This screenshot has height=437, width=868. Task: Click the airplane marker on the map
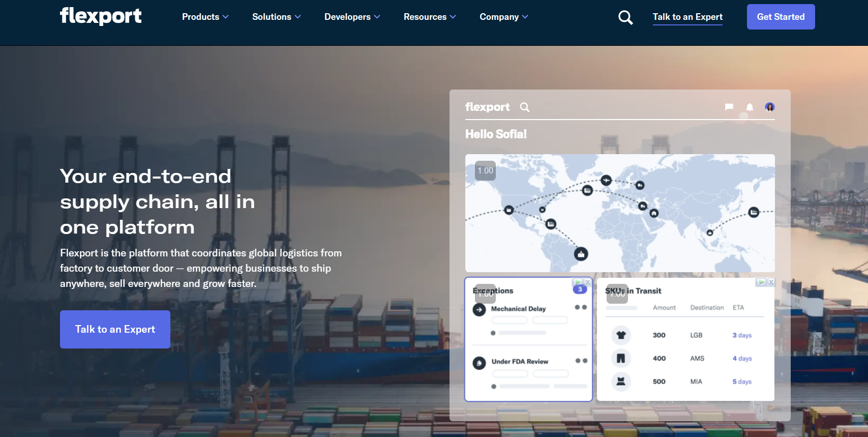[x=606, y=180]
